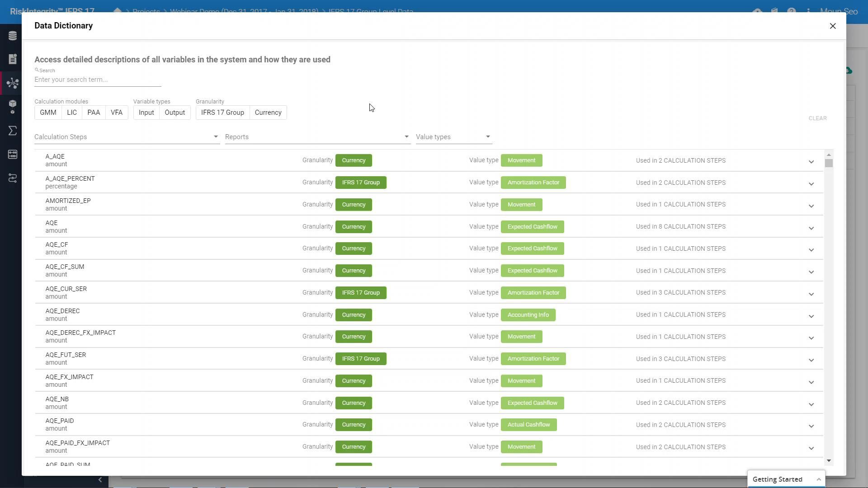Expand the AQE_DEREC row details
The image size is (868, 488).
point(811,315)
